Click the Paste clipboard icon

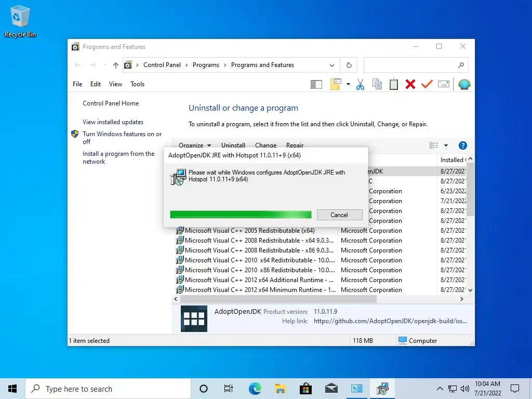click(x=394, y=84)
